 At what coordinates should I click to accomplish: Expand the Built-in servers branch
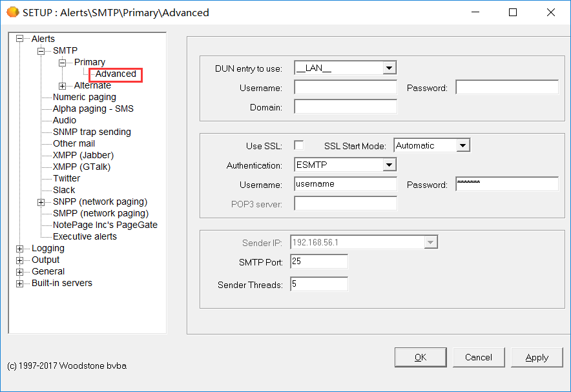coord(19,283)
